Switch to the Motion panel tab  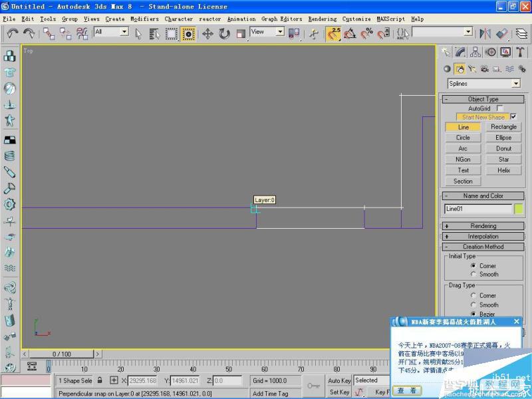[x=490, y=52]
